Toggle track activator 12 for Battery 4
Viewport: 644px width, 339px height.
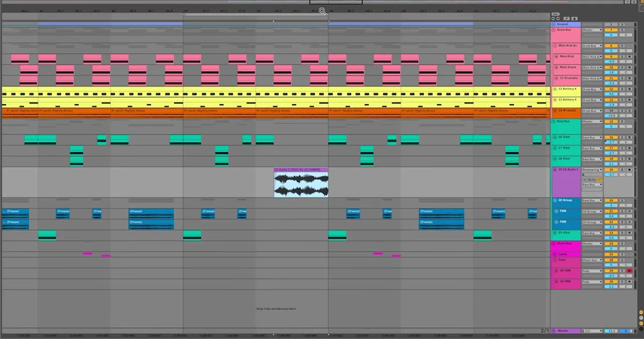point(611,89)
